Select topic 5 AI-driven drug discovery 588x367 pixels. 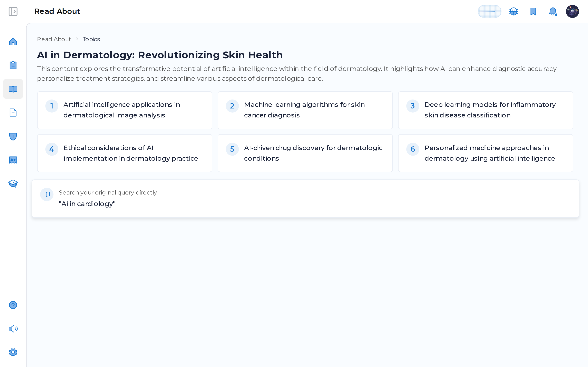(305, 153)
